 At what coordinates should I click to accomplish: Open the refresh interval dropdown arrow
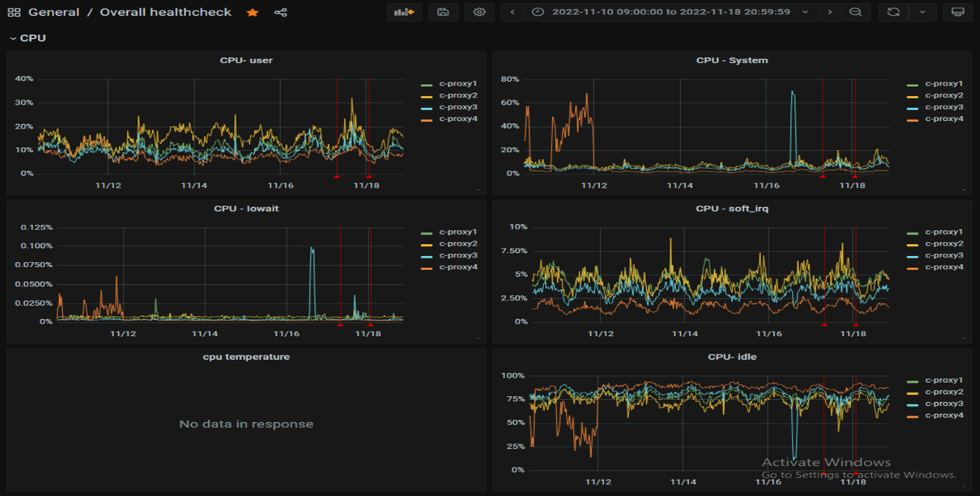coord(922,12)
